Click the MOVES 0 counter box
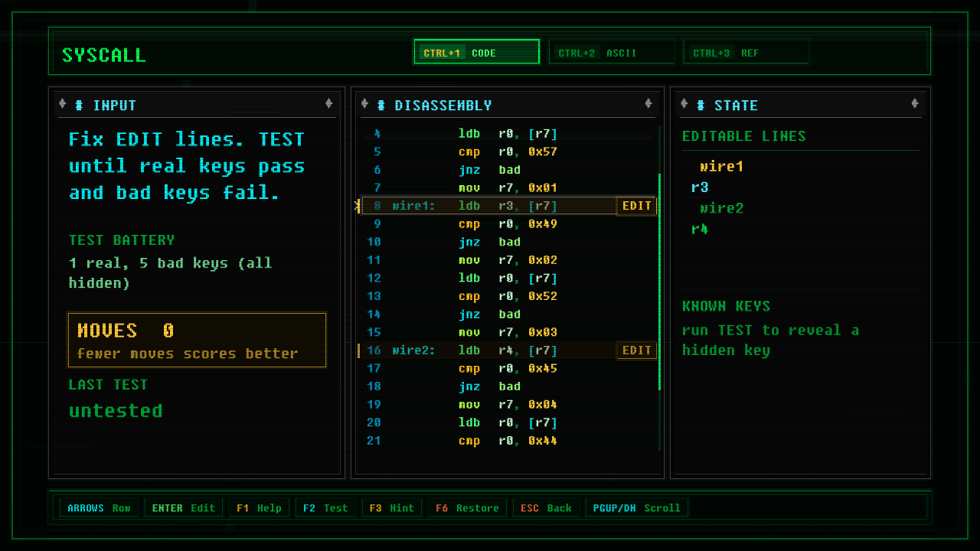This screenshot has width=980, height=551. point(198,340)
